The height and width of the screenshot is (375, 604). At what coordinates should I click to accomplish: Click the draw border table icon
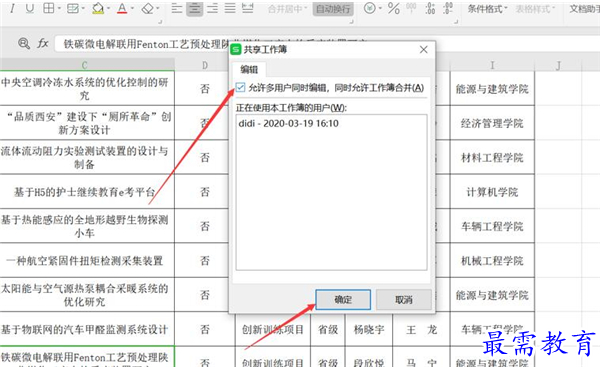point(72,8)
